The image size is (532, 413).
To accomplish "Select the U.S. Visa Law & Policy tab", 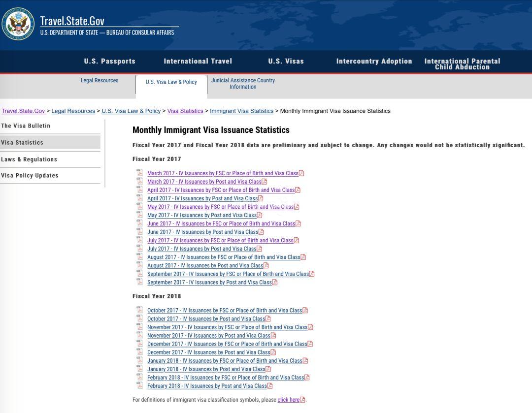I will pos(171,82).
